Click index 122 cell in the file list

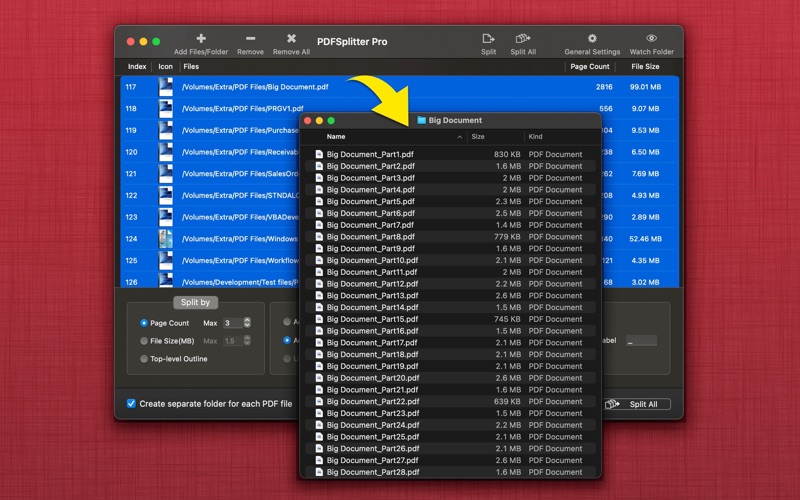(131, 195)
